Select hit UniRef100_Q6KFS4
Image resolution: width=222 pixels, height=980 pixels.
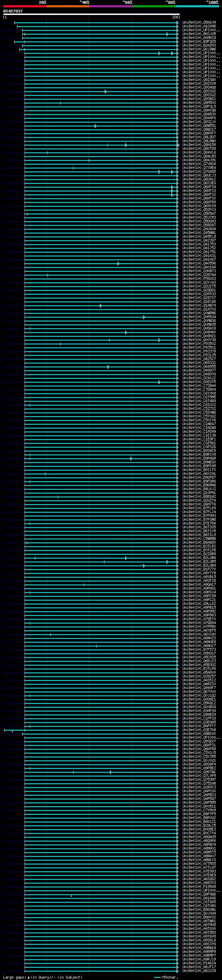[x=199, y=187]
